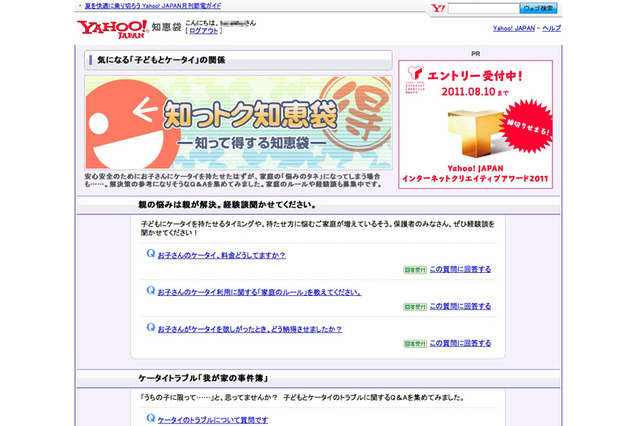The height and width of the screenshot is (426, 640).
Task: Click the 知恵袋 title next to the logo
Action: tap(166, 27)
